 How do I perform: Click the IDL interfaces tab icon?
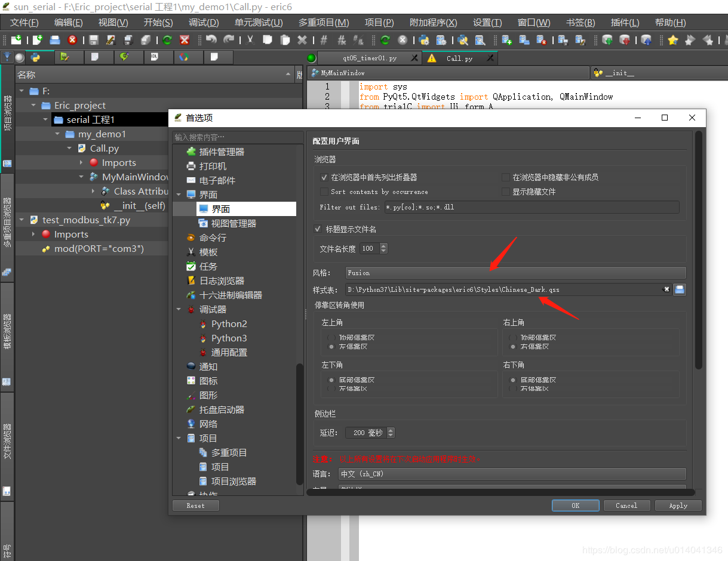coord(154,57)
